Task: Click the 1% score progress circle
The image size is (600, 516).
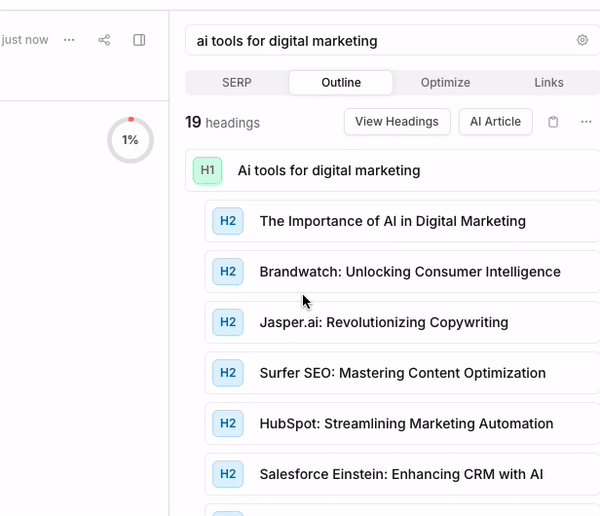Action: coord(130,140)
